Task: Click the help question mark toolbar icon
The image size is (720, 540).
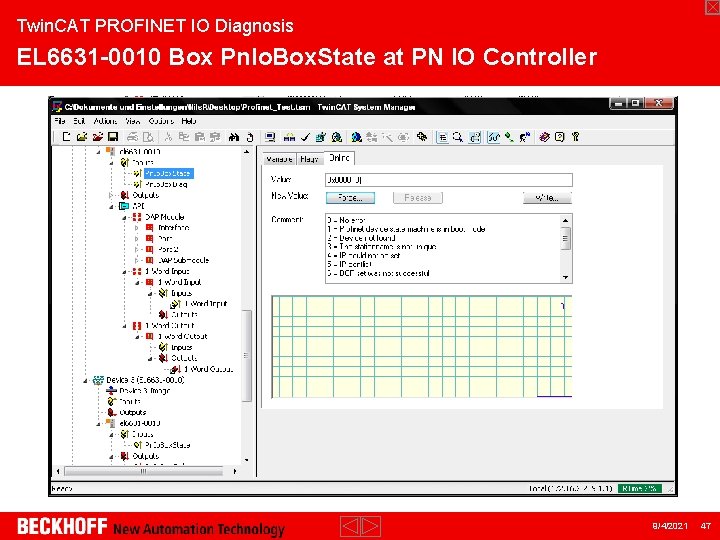Action: click(x=559, y=137)
